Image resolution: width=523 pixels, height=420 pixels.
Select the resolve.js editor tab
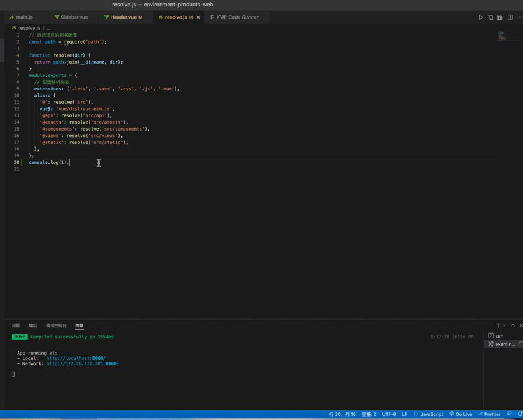pyautogui.click(x=176, y=17)
